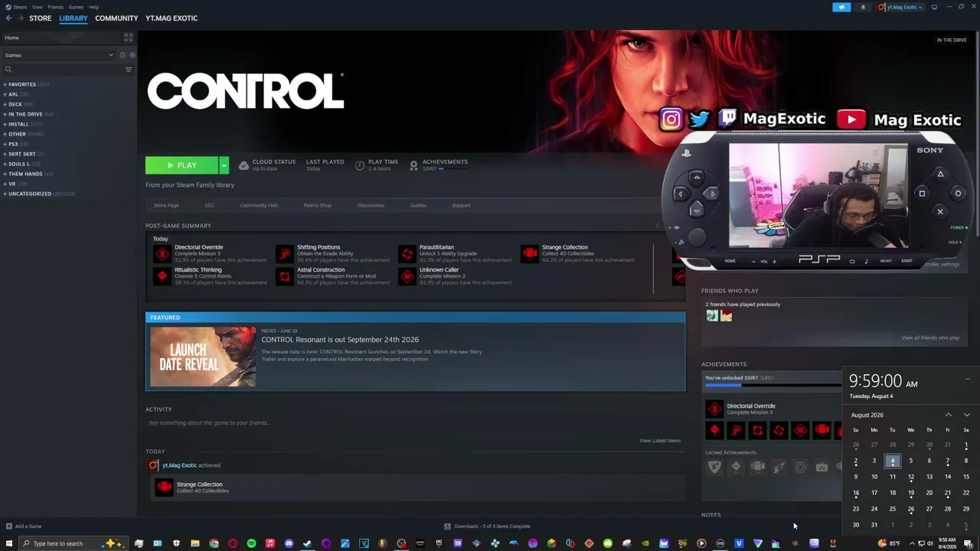Screen dimensions: 980x551
Task: Open the library advanced filter options icon
Action: (128, 70)
